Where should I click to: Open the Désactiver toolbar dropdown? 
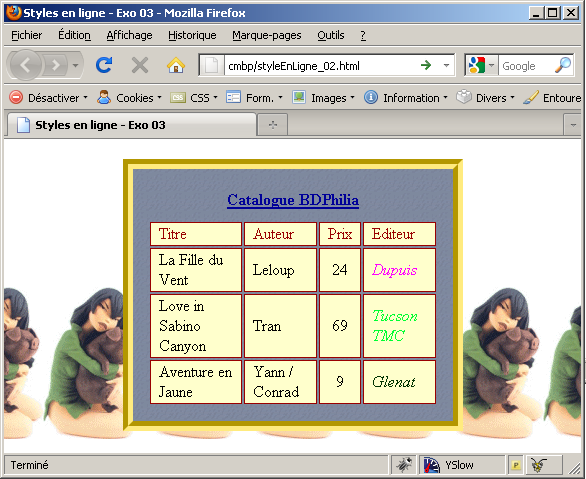tap(49, 98)
